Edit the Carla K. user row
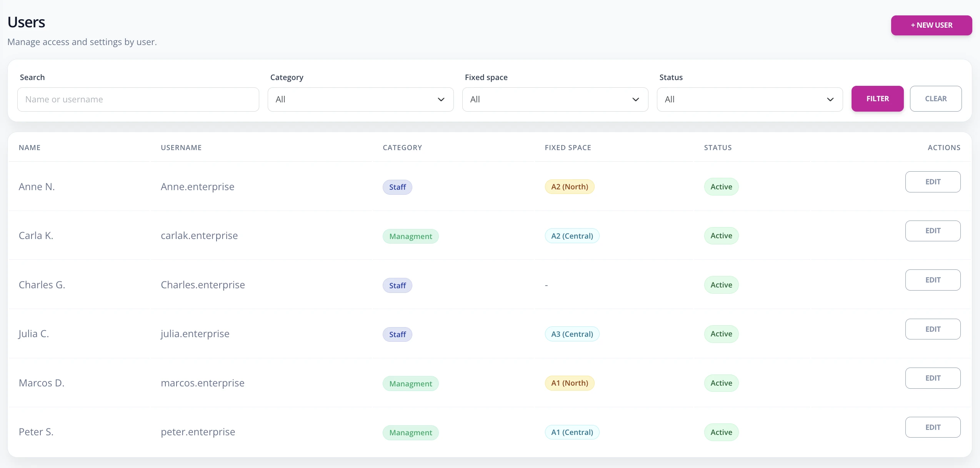 point(933,231)
